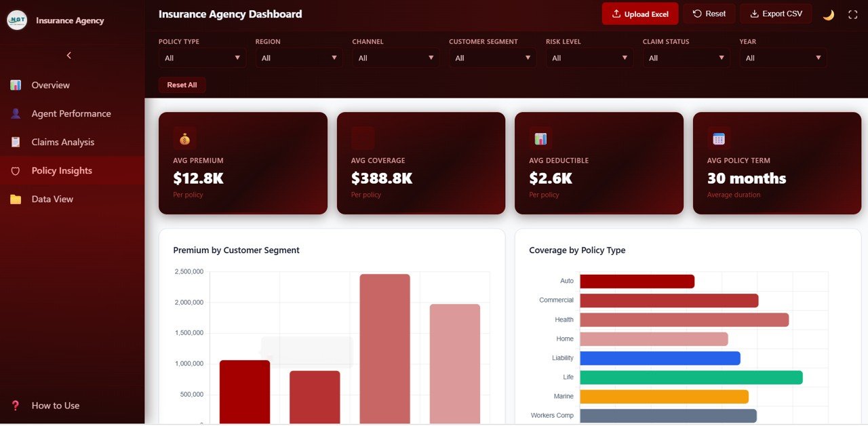
Task: Select the Year filter dropdown
Action: point(783,58)
